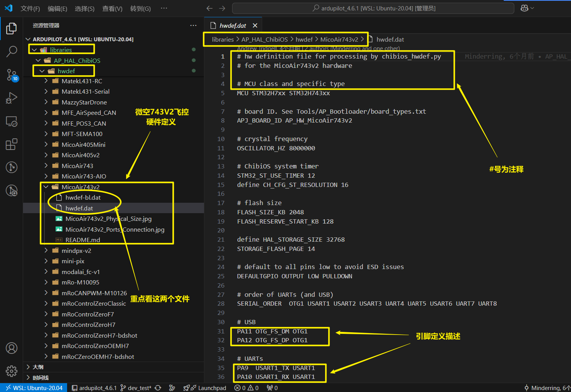
Task: Click the WSL: Ubuntu-20.04 remote indicator
Action: (x=34, y=388)
